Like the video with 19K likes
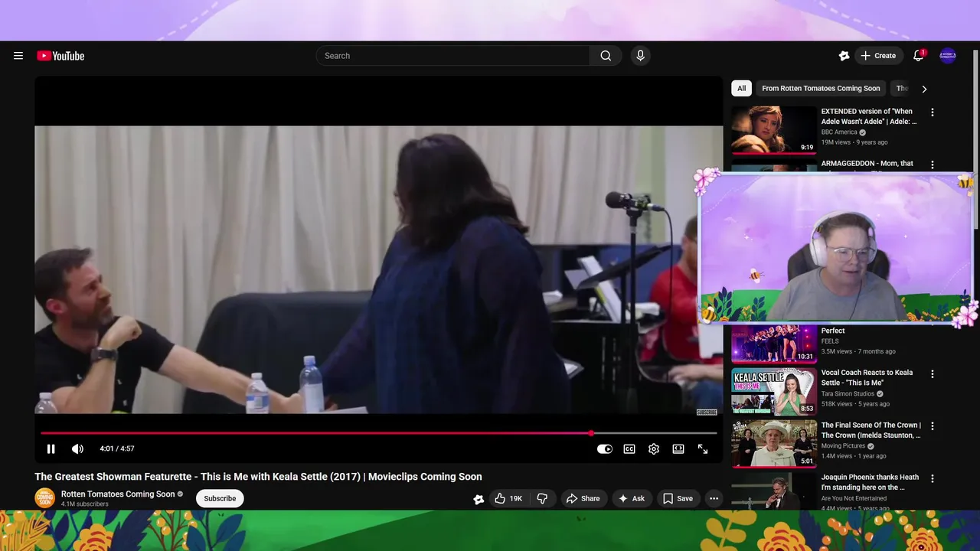Screen dimensions: 980x551 pyautogui.click(x=508, y=498)
